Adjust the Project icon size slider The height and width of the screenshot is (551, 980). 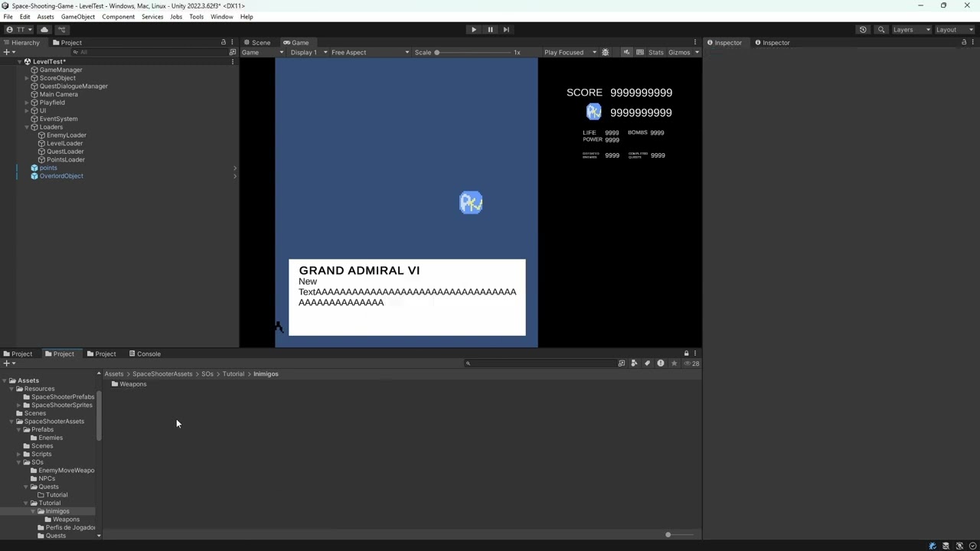680,535
